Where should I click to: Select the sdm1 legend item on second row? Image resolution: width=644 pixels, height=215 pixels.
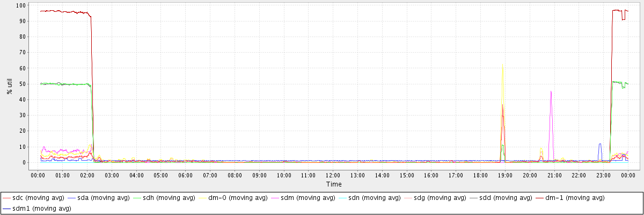click(37, 209)
